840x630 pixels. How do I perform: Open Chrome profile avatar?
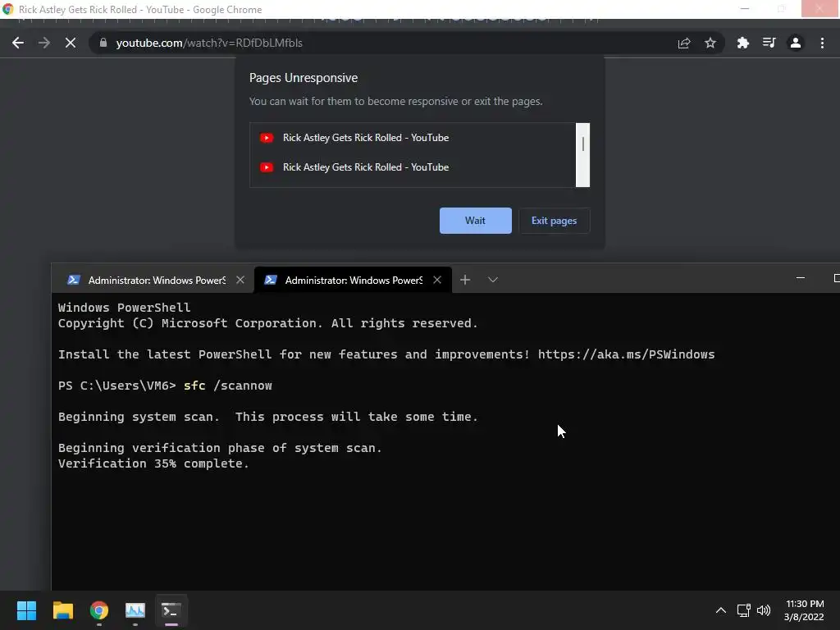click(x=796, y=43)
